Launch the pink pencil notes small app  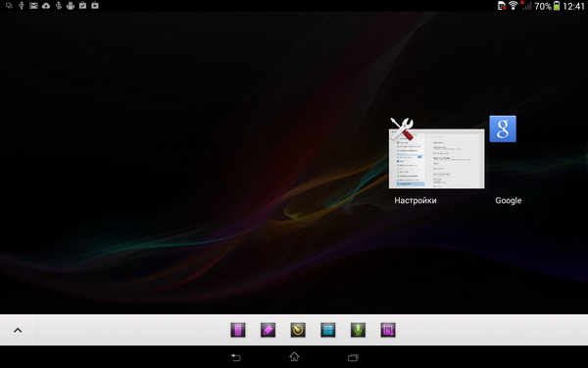[x=269, y=330]
